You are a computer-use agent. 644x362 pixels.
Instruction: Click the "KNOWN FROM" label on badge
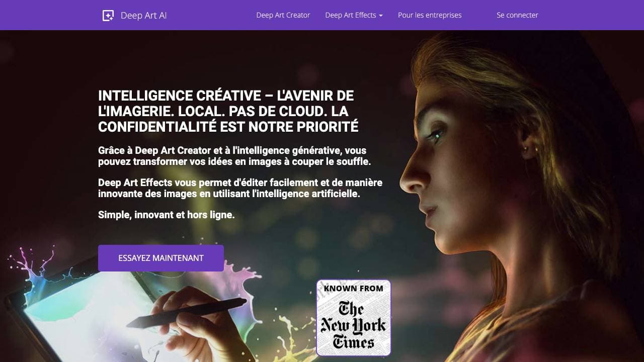[353, 289]
